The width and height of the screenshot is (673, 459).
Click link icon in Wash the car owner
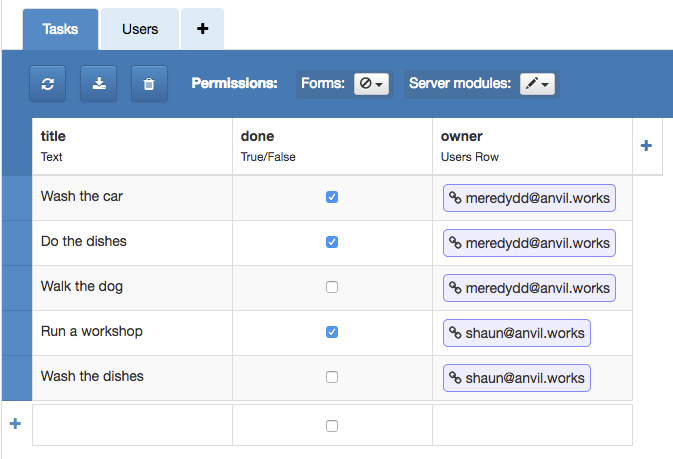click(455, 198)
